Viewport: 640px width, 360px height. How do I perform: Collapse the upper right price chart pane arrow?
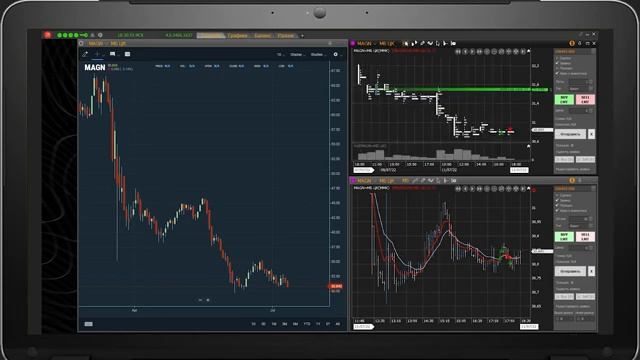pos(529,51)
